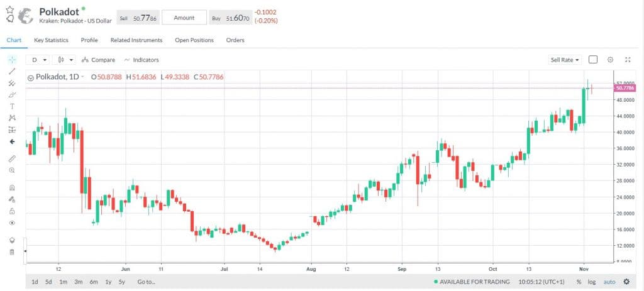Collapse the left drawing toolbar
644x291 pixels.
tap(25, 251)
